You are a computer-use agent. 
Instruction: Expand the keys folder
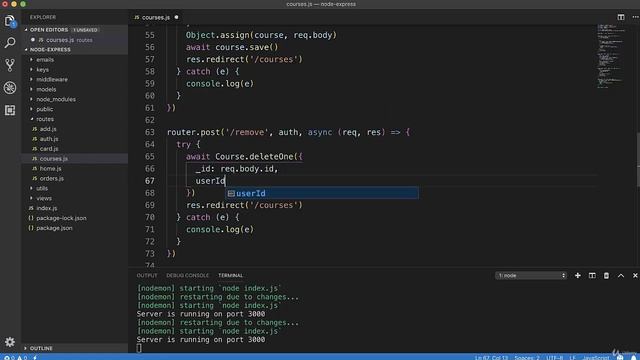[x=42, y=70]
